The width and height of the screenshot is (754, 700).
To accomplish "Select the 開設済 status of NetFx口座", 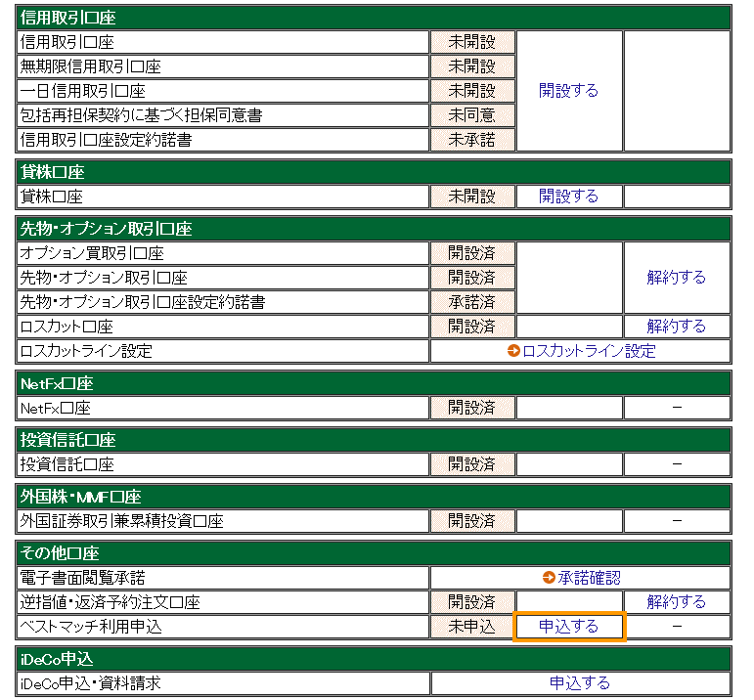I will (472, 408).
